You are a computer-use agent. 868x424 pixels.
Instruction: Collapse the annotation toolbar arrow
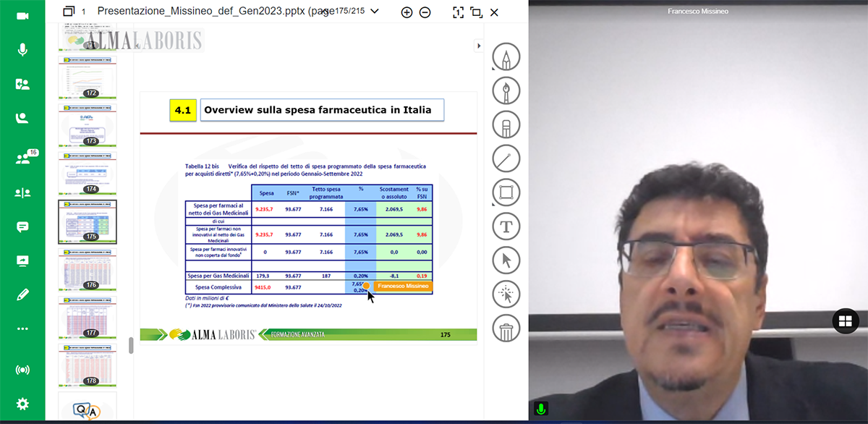coord(478,46)
